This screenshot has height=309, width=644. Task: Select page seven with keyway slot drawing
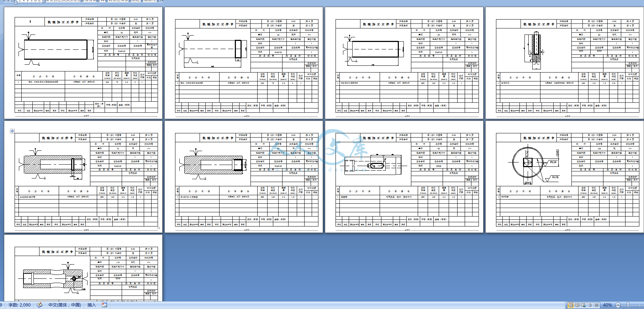(404, 177)
